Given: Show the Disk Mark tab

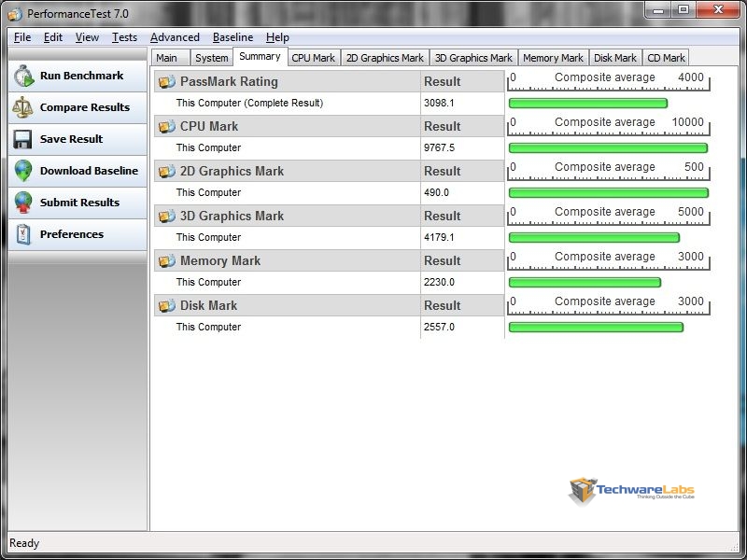Looking at the screenshot, I should (x=615, y=58).
